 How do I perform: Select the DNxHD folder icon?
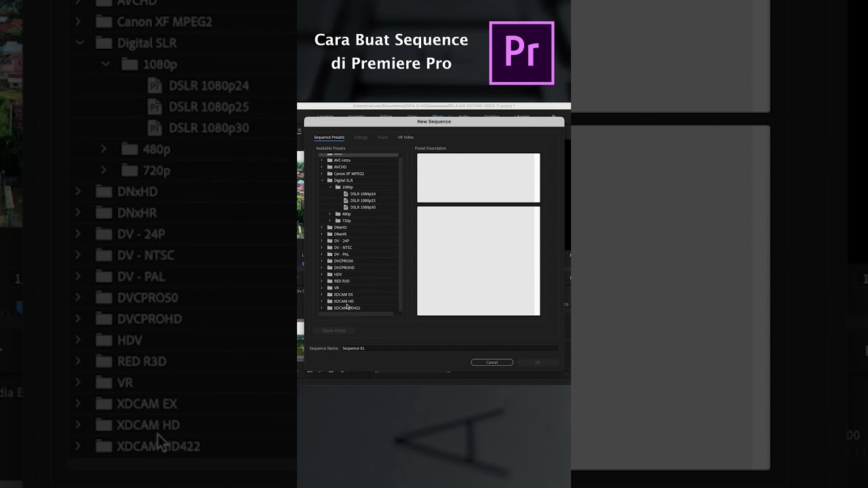click(330, 227)
